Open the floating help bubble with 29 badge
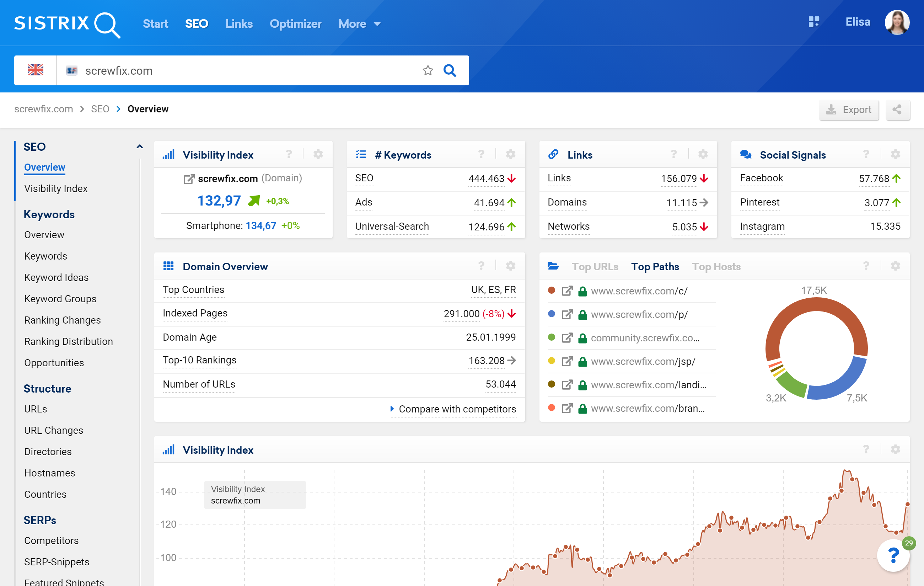This screenshot has height=586, width=924. pyautogui.click(x=893, y=555)
